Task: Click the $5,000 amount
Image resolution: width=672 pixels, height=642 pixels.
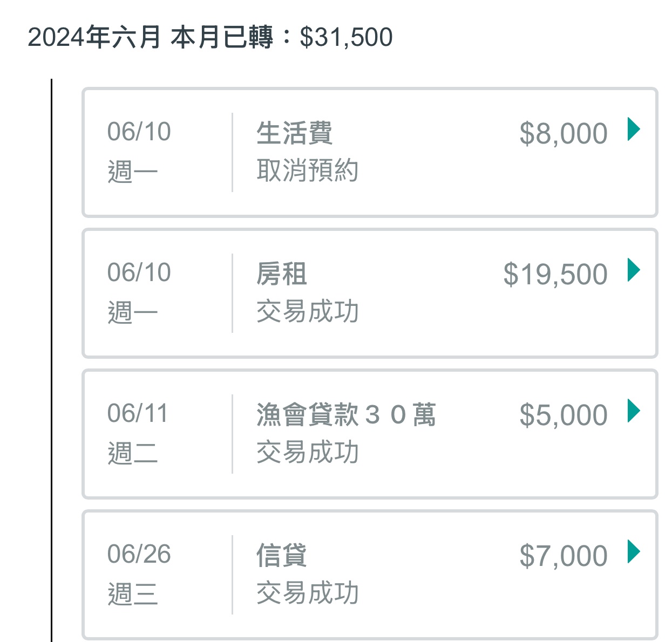Action: click(563, 415)
